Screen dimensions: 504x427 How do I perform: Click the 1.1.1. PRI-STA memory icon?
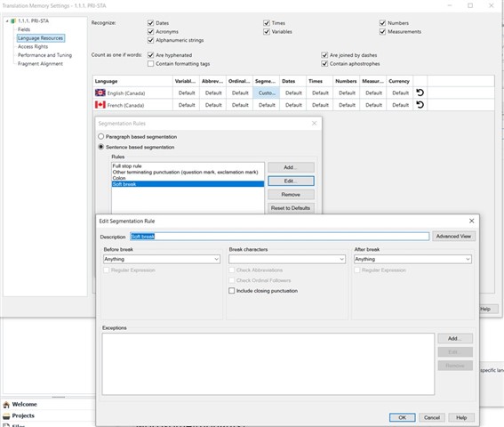point(13,21)
